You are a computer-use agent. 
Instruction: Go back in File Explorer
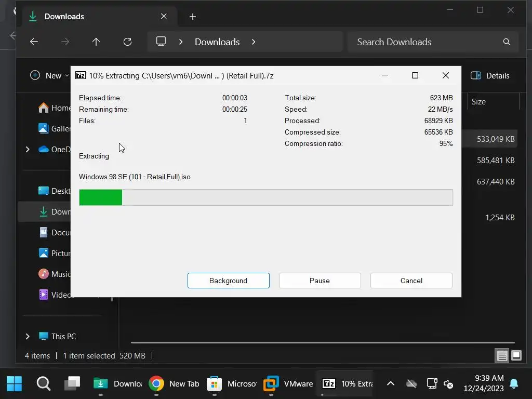coord(34,42)
